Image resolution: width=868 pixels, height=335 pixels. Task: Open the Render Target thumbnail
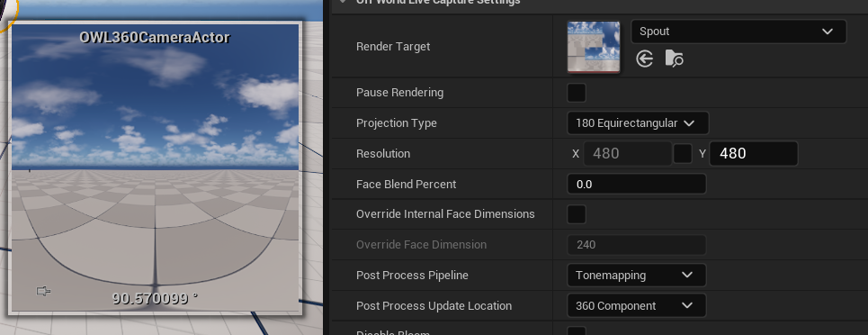(594, 47)
